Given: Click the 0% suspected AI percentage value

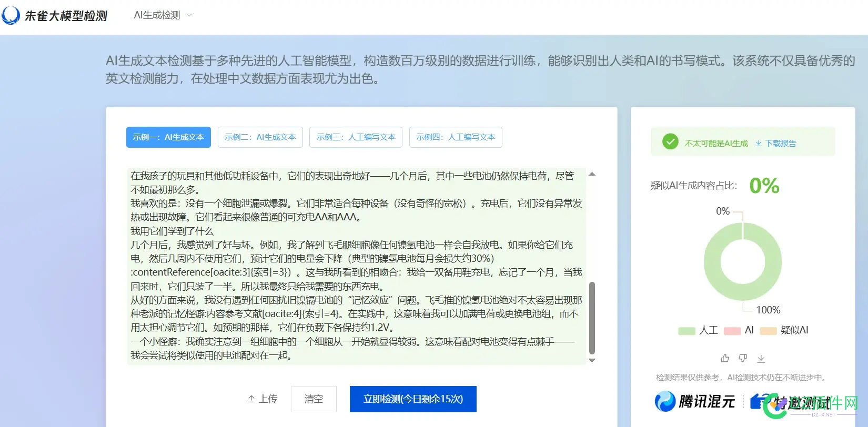Looking at the screenshot, I should (x=764, y=186).
